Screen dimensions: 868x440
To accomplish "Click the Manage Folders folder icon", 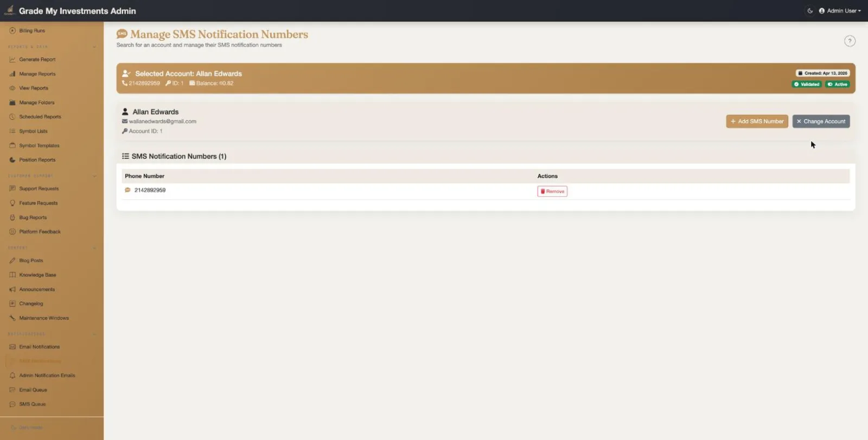I will (12, 103).
